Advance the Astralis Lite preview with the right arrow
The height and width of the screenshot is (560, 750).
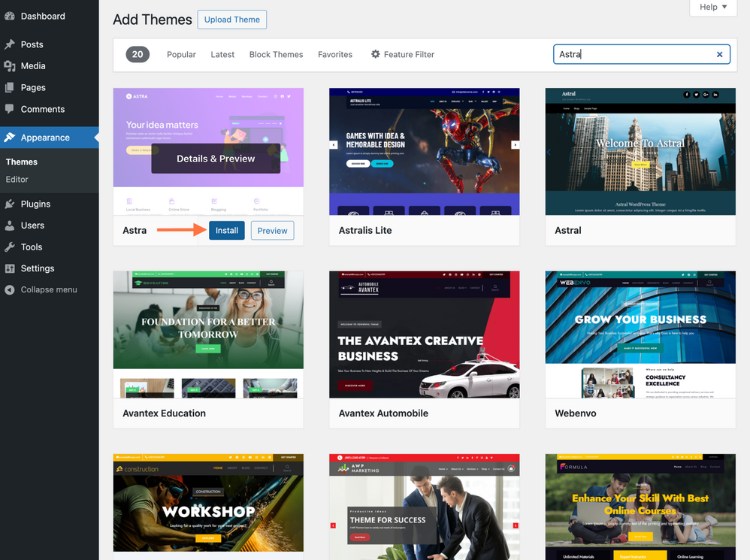point(516,143)
